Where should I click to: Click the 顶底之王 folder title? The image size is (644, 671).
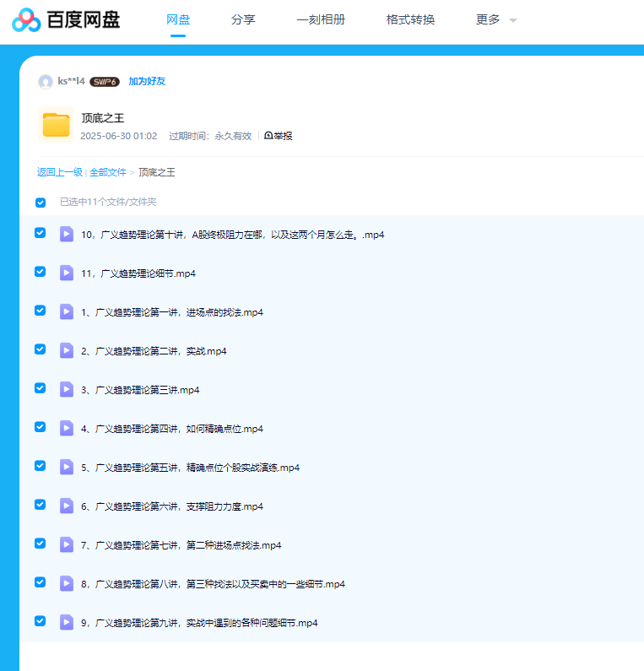click(x=103, y=118)
